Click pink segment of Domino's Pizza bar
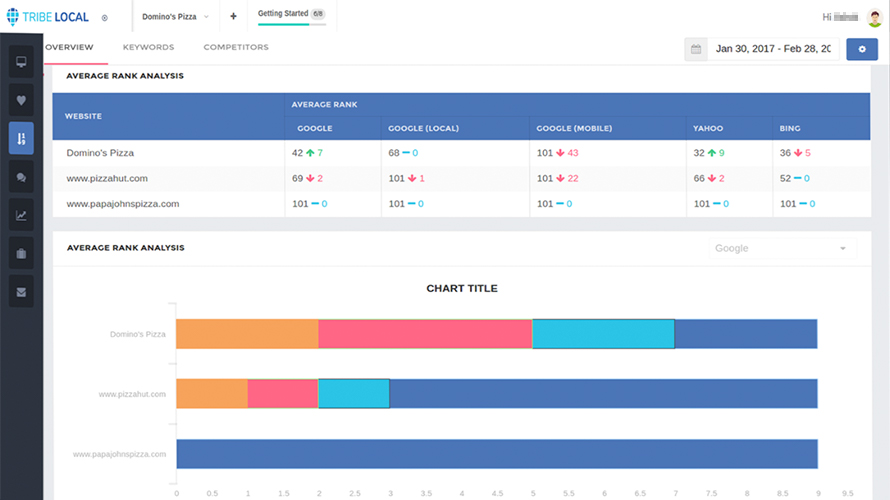 425,334
